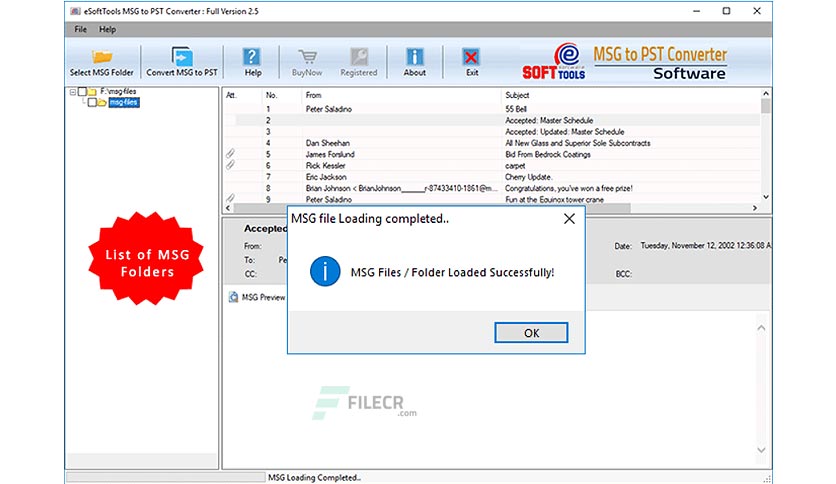
Task: Tick the F:\msg-files root checkbox
Action: coord(82,92)
